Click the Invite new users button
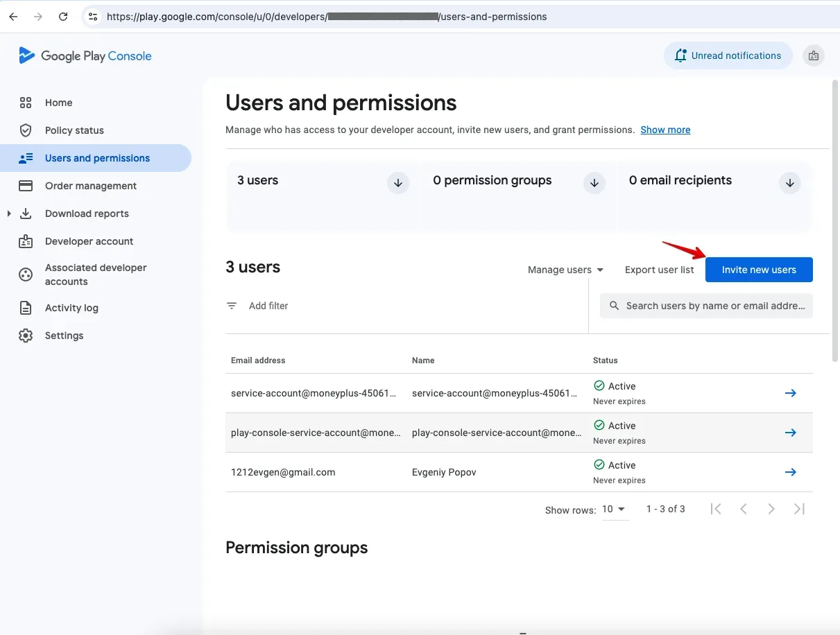 coord(759,270)
